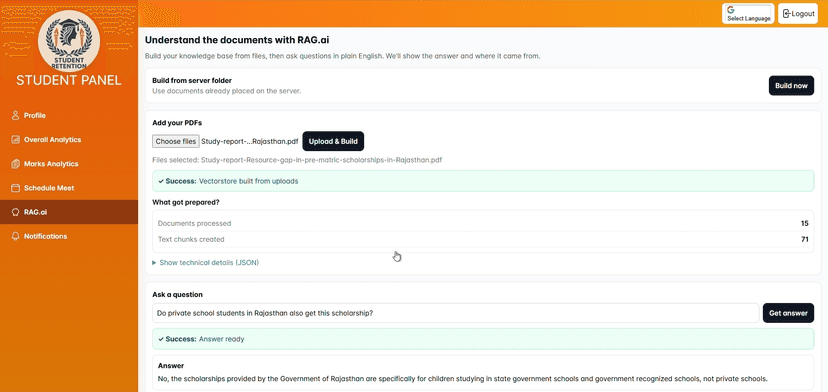Screen dimensions: 828x392
Task: Click Upload & Build button
Action: tap(333, 142)
